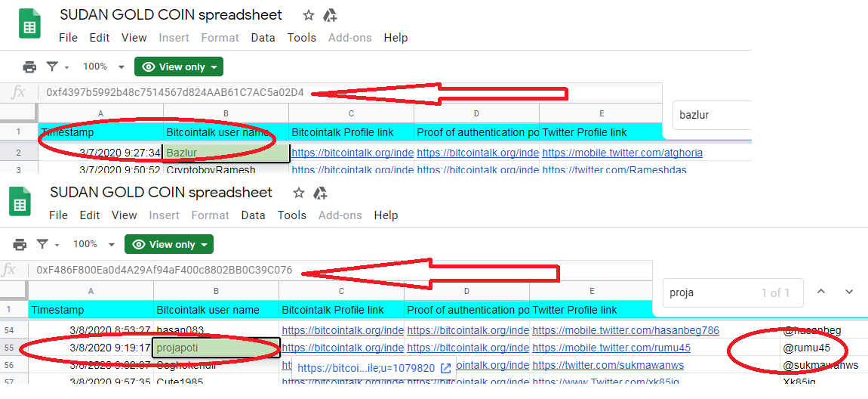Click the Drive icon beside the upper title

click(330, 16)
